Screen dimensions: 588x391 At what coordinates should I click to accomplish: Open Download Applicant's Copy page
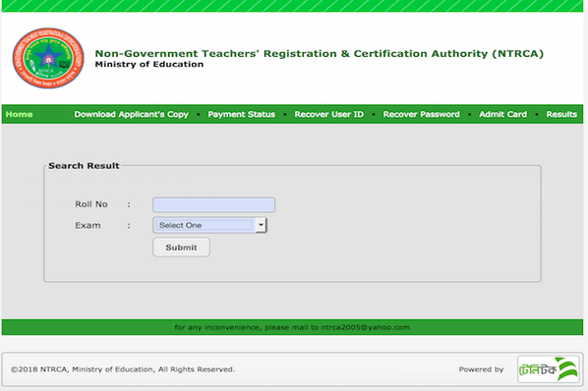[x=131, y=114]
